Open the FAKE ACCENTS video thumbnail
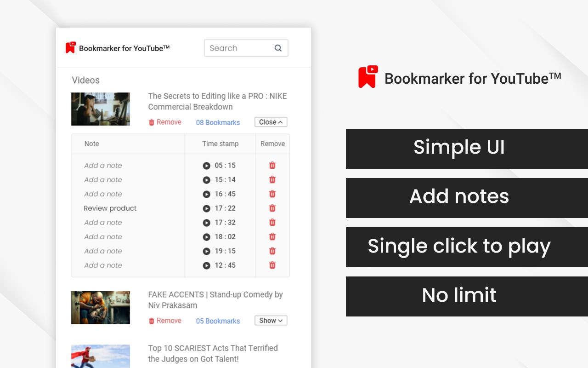The width and height of the screenshot is (588, 368). pos(101,307)
